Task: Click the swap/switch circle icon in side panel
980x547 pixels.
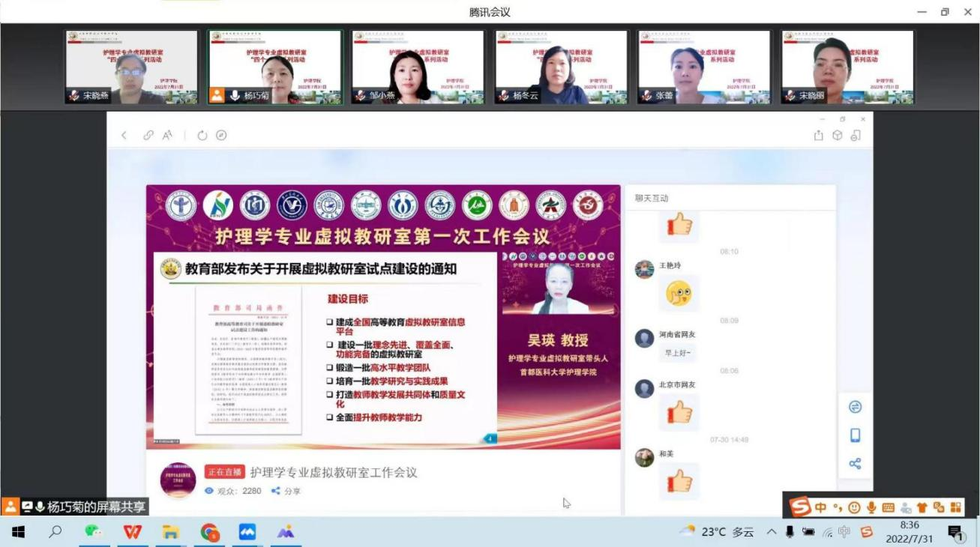Action: [x=855, y=407]
